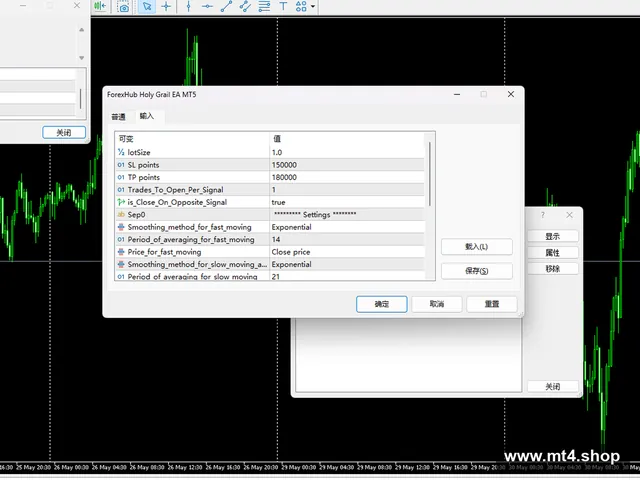Click the 保存(S) button
This screenshot has width=640, height=480.
477,271
